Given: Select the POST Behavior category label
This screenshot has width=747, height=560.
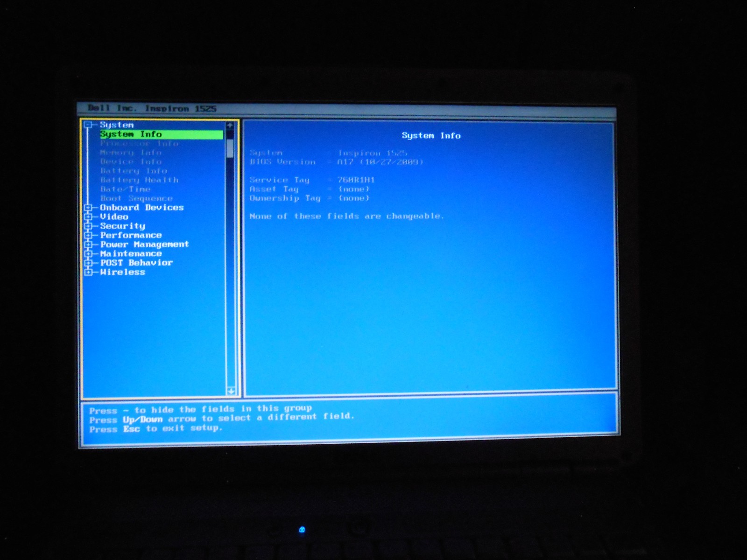Looking at the screenshot, I should 136,263.
